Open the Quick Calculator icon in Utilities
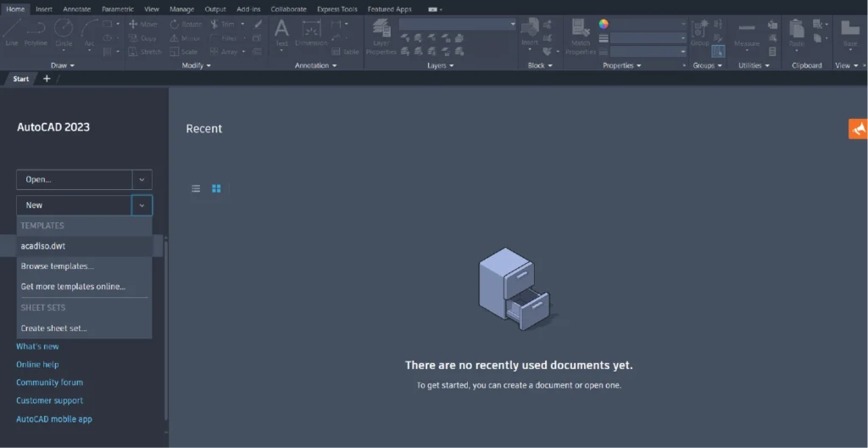 coord(772,51)
